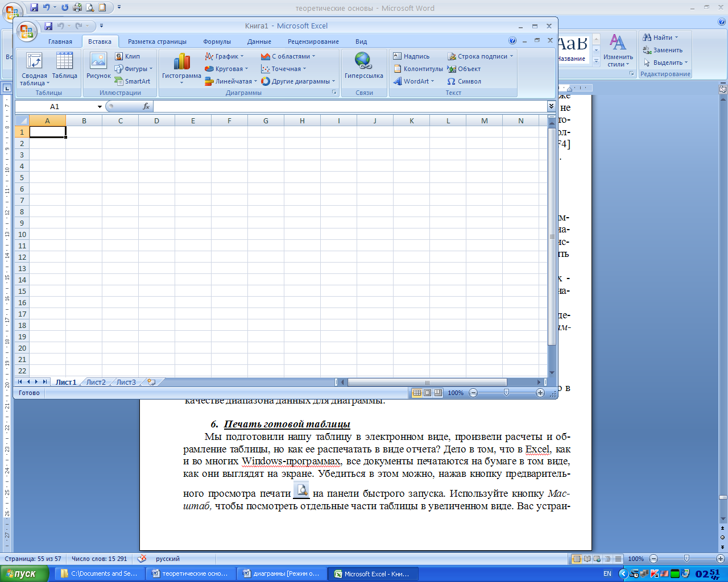
Task: Open the WordArt dropdown
Action: pos(413,81)
